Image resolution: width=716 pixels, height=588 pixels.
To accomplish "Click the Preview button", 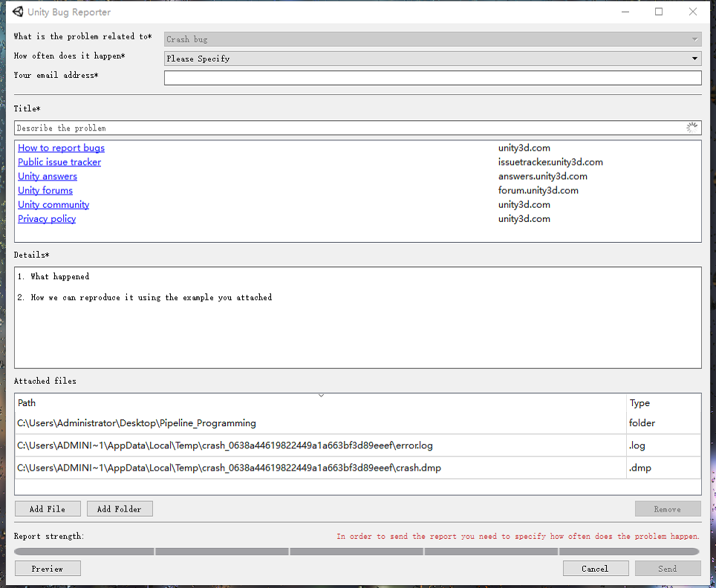I will pyautogui.click(x=48, y=569).
